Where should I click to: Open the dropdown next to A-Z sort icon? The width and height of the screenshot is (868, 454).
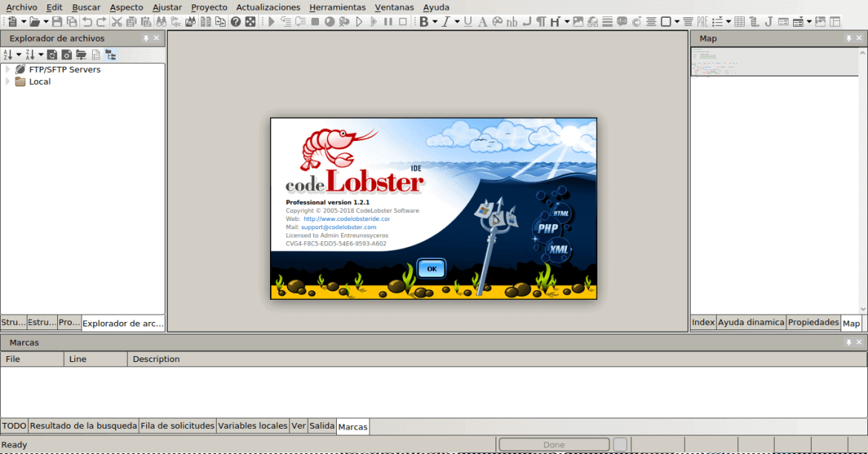tap(19, 55)
